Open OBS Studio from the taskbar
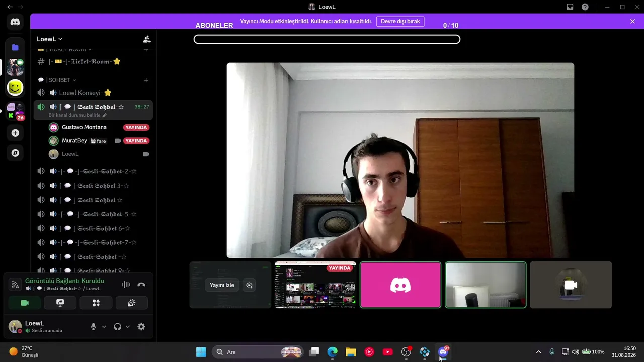Image resolution: width=644 pixels, height=362 pixels. [406, 352]
